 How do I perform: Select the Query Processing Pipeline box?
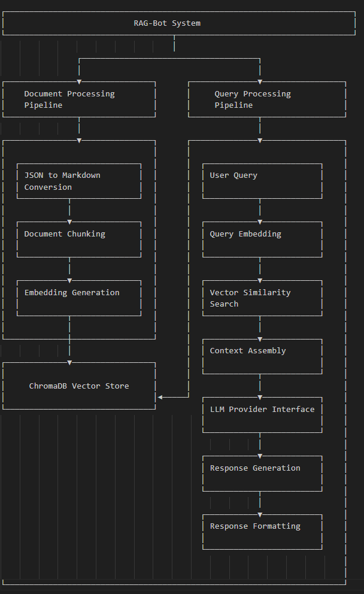[x=267, y=99]
